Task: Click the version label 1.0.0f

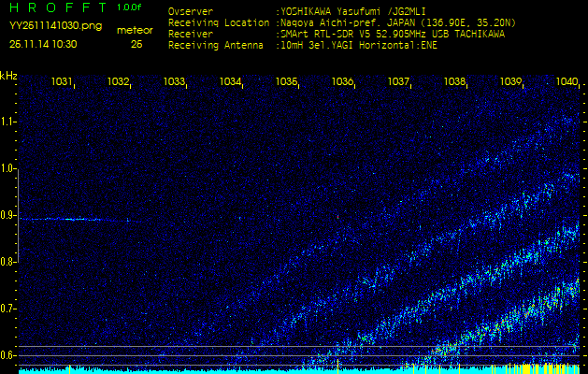Action: tap(129, 7)
